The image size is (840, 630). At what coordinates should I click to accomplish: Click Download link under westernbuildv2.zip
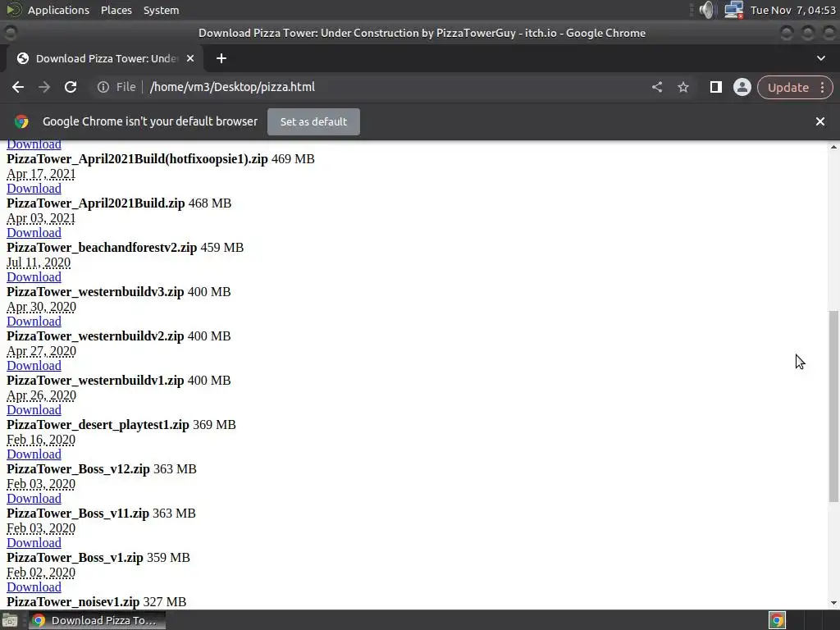(34, 366)
